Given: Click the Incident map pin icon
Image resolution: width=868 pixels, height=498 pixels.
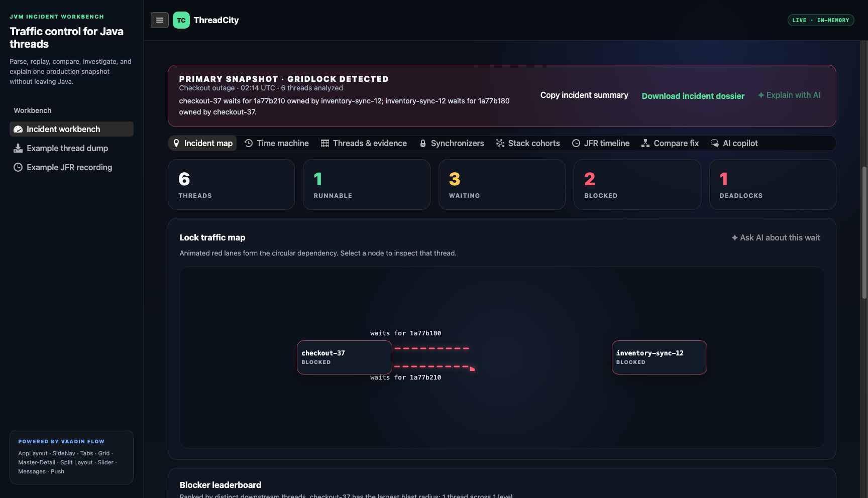Looking at the screenshot, I should click(176, 143).
